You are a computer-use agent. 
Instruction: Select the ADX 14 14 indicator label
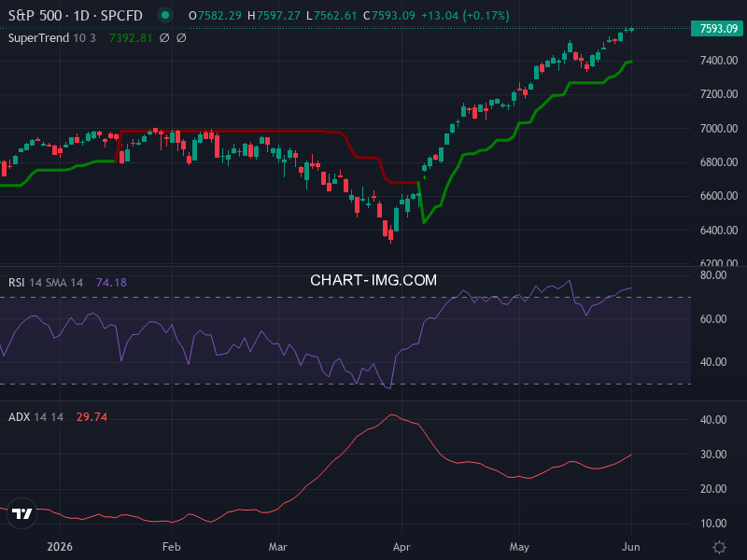(35, 417)
